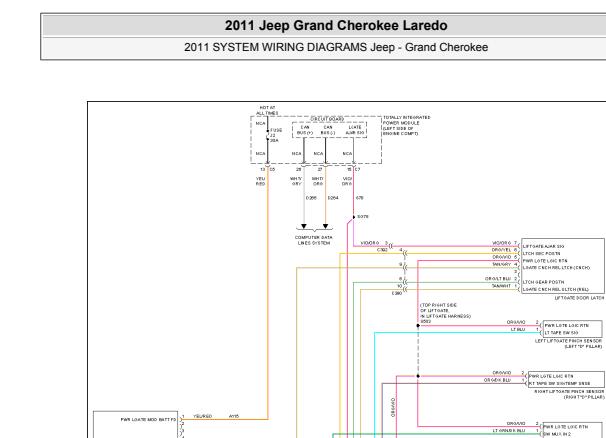Click the 'ORG/DK BLU' wire label
Screen dimensions: 606x438
click(497, 380)
